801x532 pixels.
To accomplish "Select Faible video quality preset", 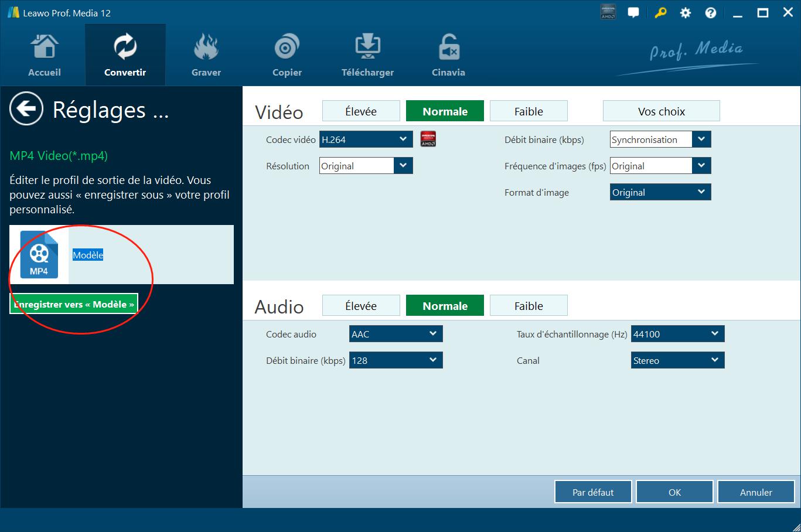I will 529,111.
